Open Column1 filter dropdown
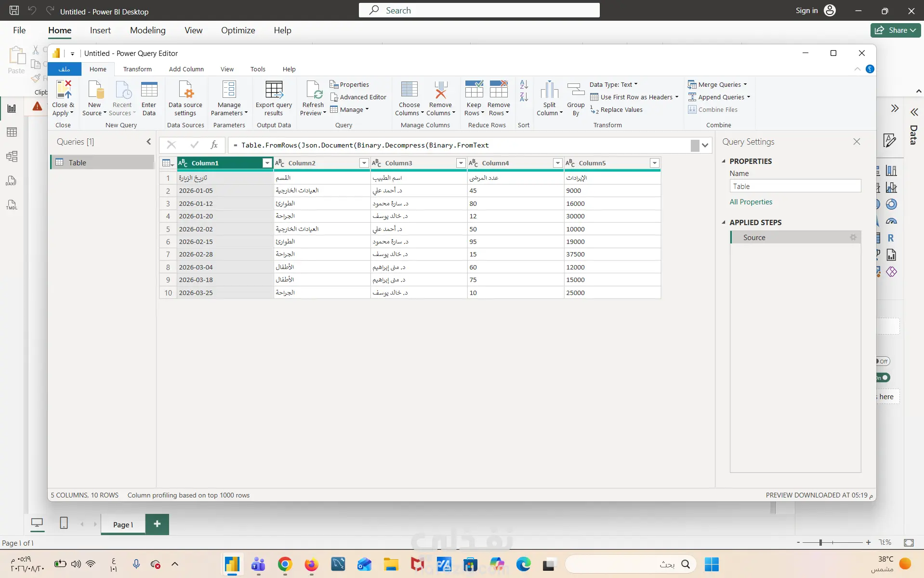Viewport: 924px width, 578px height. pos(267,163)
